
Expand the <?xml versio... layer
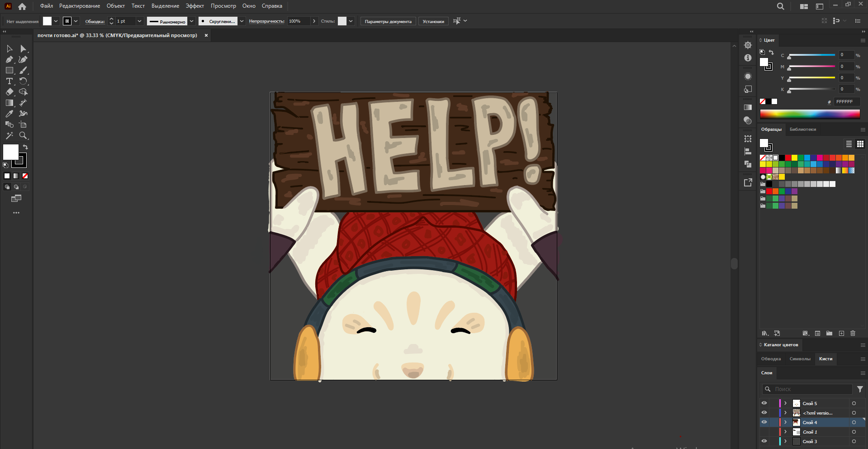click(786, 413)
